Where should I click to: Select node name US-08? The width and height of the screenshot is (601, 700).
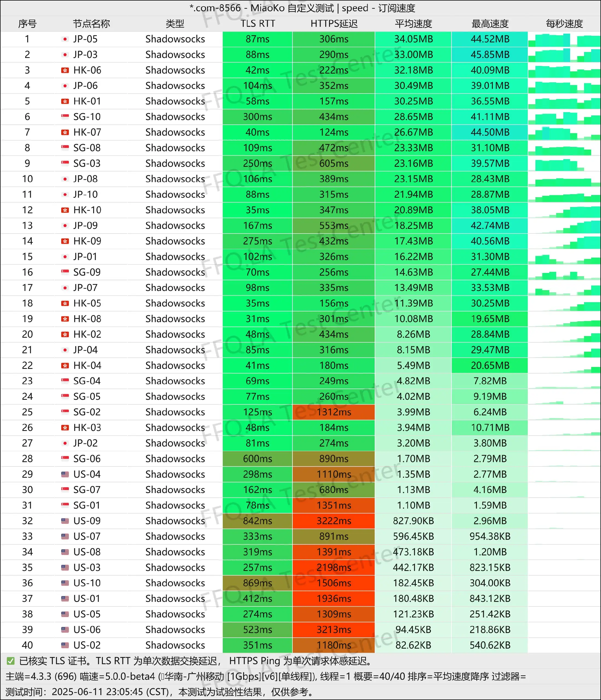pos(87,552)
